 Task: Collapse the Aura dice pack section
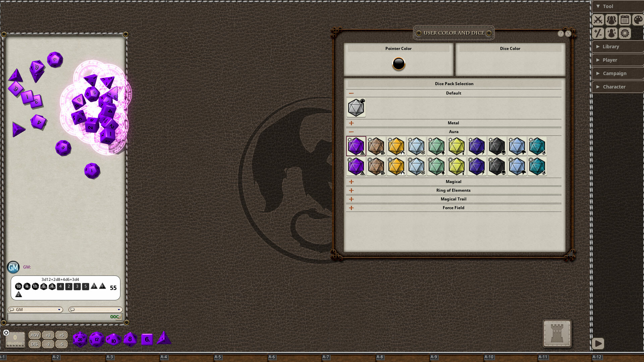pos(351,131)
